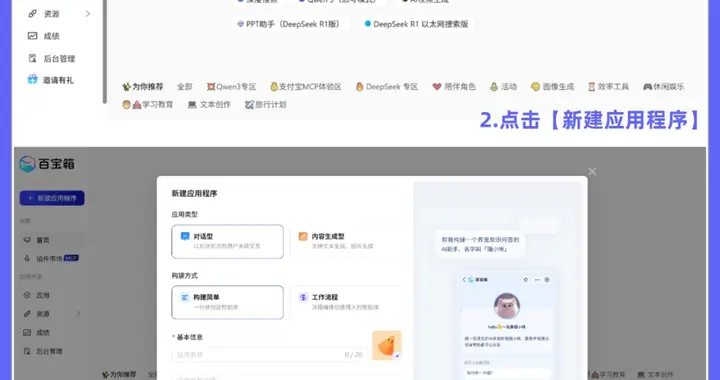Click the 帮我构建一个养宠知识问答的 chat bubble

(x=480, y=244)
